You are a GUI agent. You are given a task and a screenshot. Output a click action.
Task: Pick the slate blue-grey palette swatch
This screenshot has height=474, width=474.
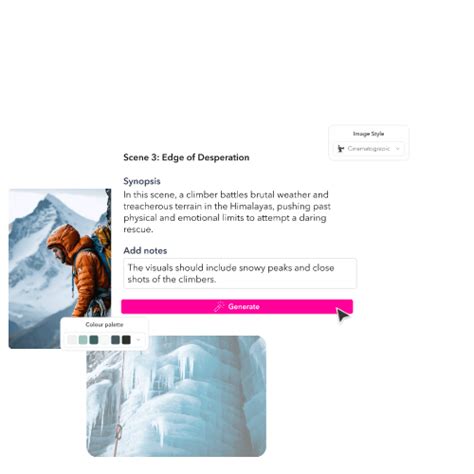(x=115, y=340)
